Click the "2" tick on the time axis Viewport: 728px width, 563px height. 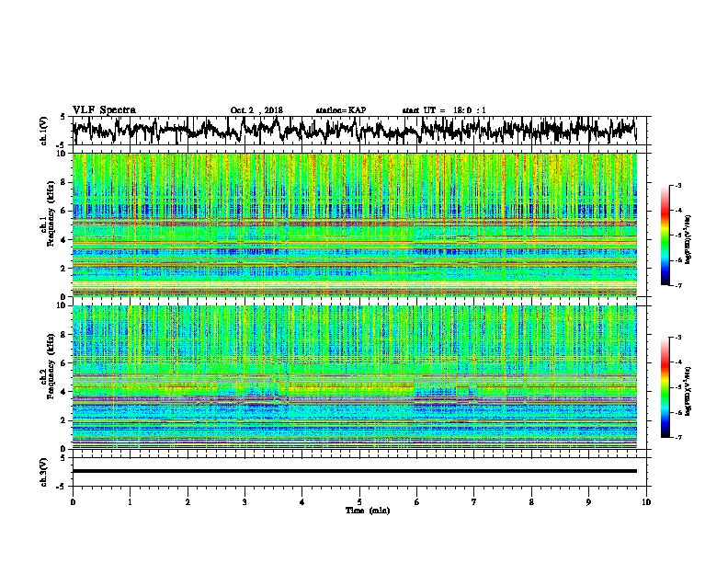pyautogui.click(x=188, y=502)
